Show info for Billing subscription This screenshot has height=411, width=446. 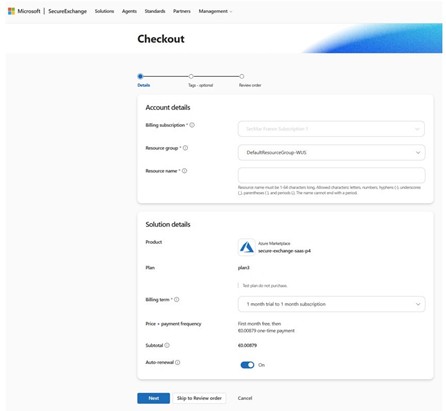click(x=192, y=125)
